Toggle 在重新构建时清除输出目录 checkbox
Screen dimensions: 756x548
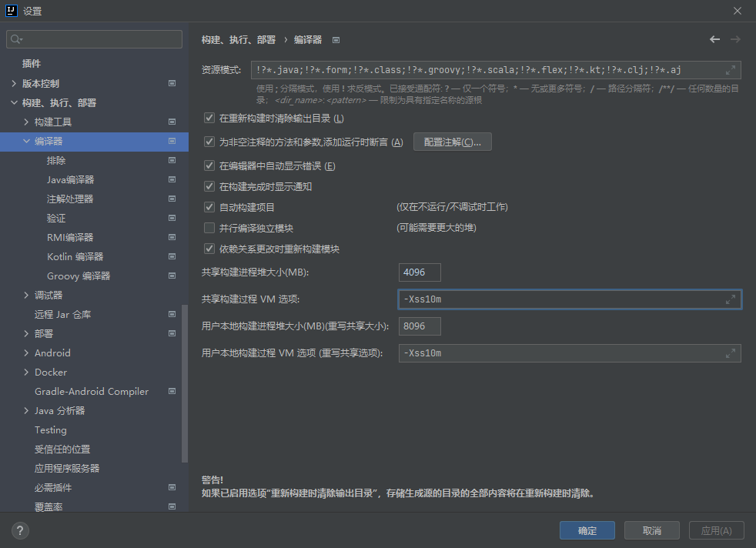pos(209,119)
